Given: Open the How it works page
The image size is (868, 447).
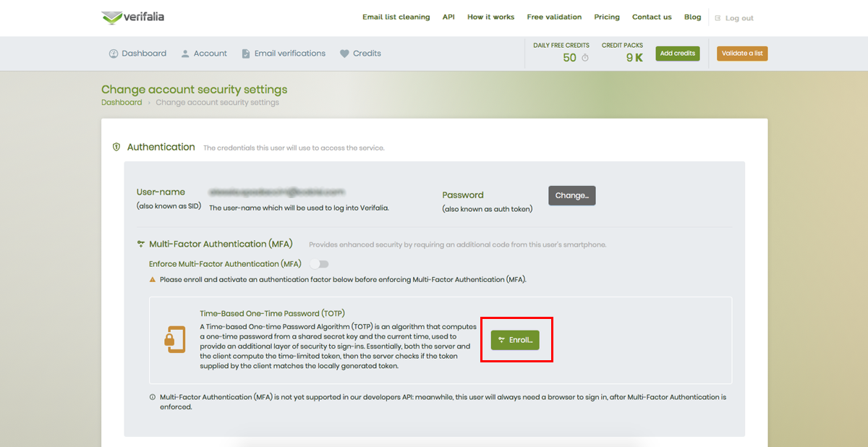Looking at the screenshot, I should [490, 17].
